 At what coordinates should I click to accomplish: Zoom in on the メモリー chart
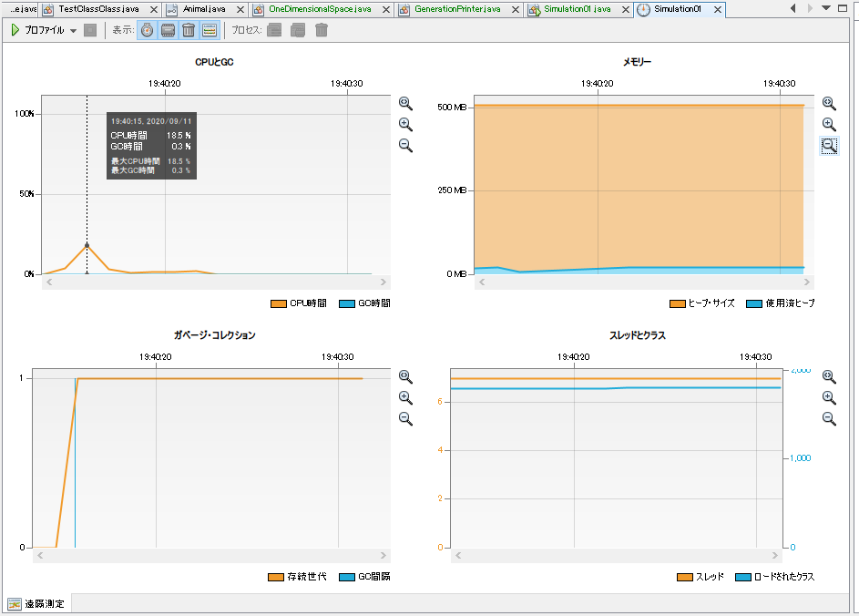[829, 125]
